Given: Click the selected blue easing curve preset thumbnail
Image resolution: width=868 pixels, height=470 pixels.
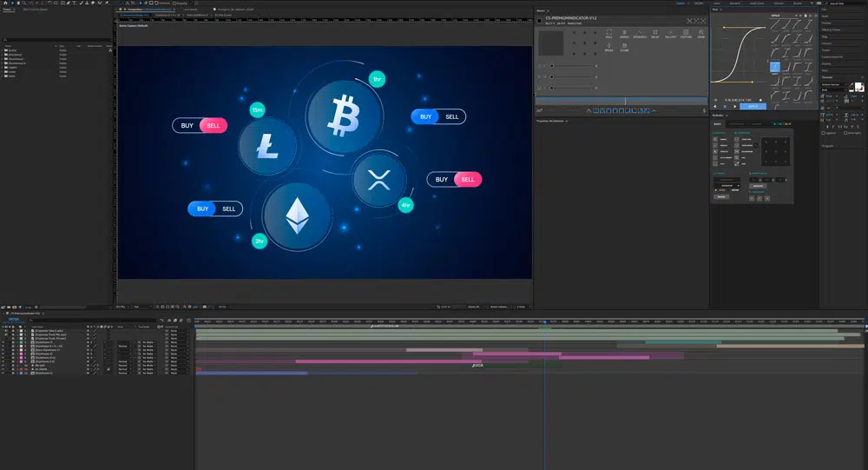Looking at the screenshot, I should coord(775,67).
